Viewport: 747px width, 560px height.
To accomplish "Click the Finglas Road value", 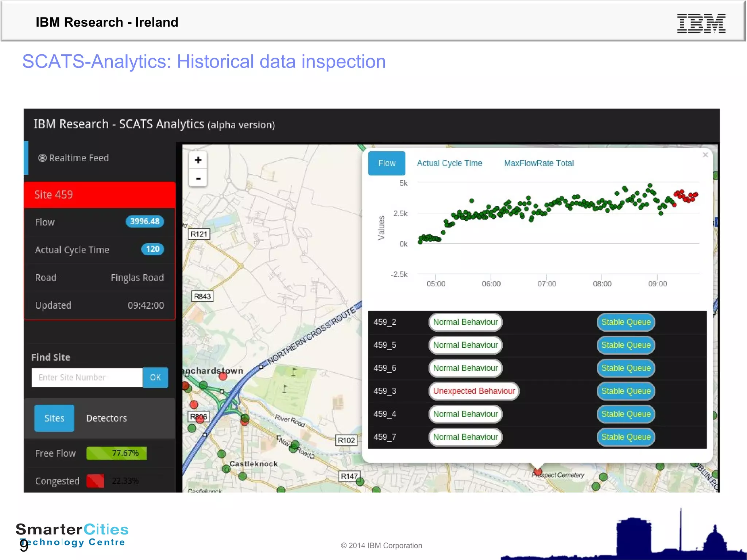I will [137, 278].
